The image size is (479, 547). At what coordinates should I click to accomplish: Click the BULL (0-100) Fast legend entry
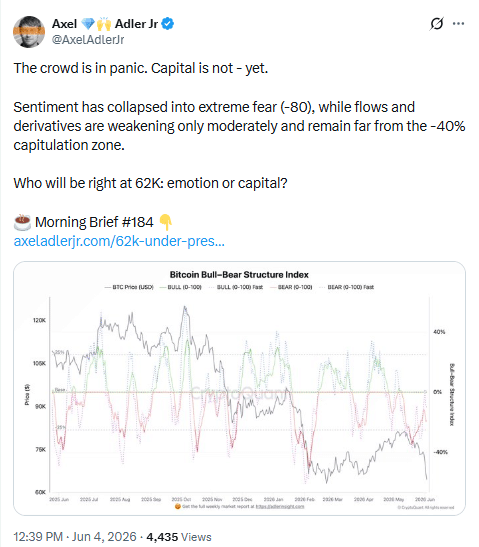click(235, 287)
